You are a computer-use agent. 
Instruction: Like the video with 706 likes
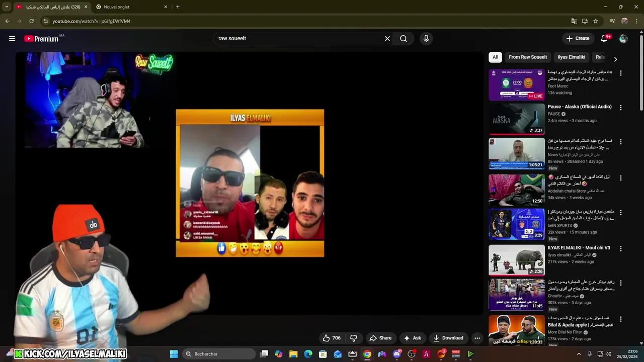(x=332, y=338)
